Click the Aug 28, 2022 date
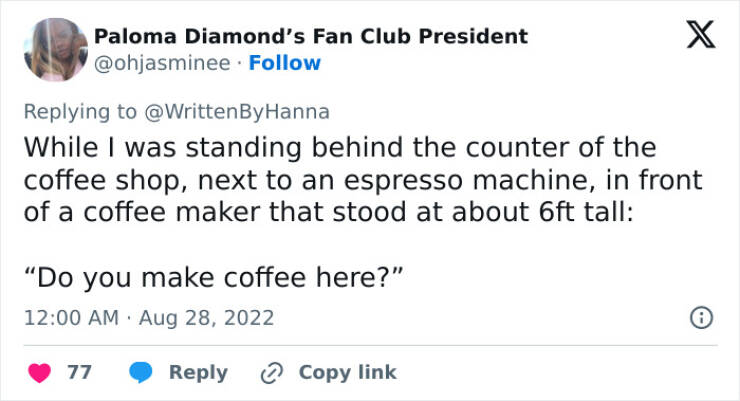 (x=205, y=318)
